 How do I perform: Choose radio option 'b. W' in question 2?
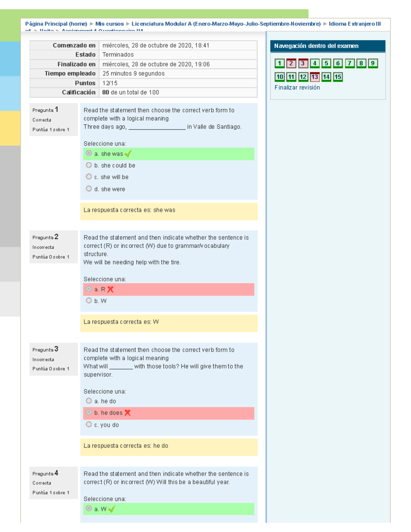(x=89, y=301)
